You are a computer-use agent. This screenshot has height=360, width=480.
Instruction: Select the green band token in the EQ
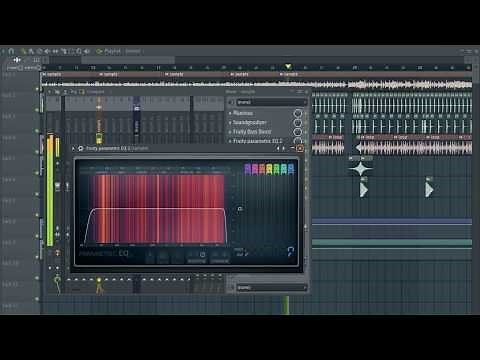click(x=276, y=169)
